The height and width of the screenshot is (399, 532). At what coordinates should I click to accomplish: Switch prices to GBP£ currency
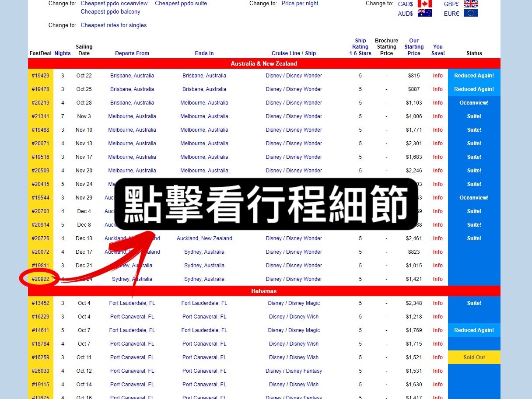click(451, 4)
